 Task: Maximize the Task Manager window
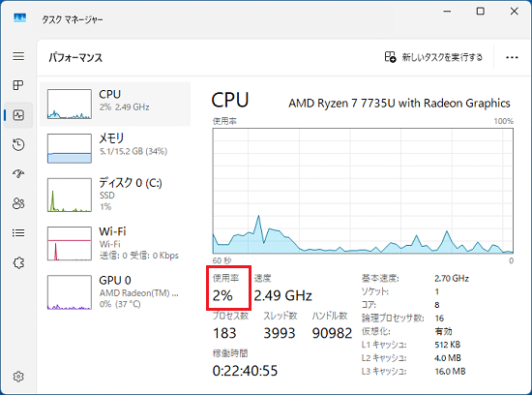481,12
